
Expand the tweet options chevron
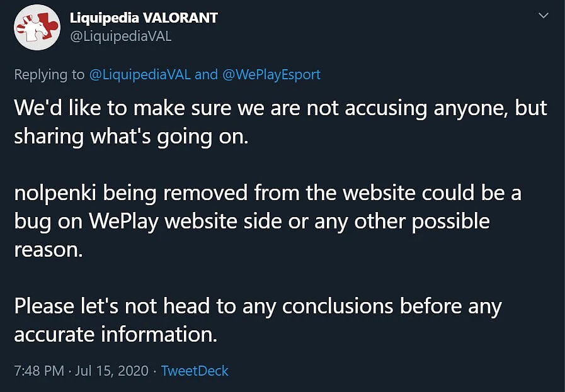click(x=543, y=16)
